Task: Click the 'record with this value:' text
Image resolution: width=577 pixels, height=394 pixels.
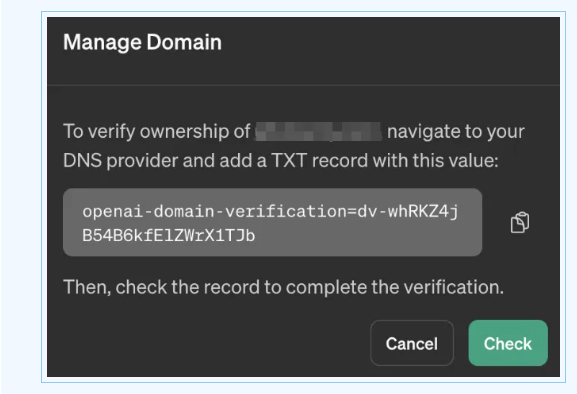Action: [405, 161]
